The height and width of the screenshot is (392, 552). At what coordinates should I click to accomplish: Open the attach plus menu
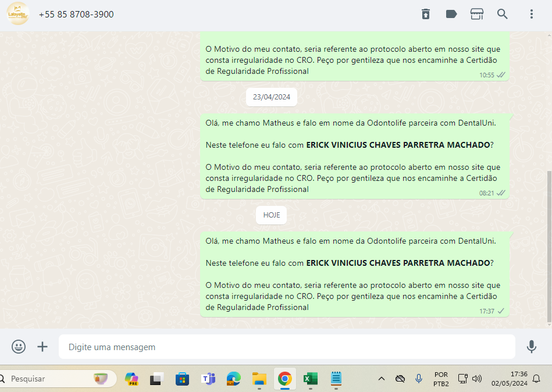pyautogui.click(x=42, y=347)
